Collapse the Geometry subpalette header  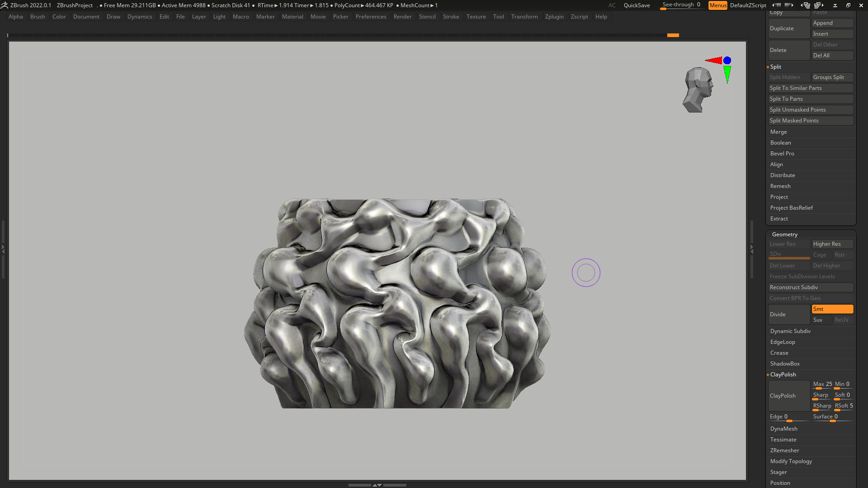(784, 235)
